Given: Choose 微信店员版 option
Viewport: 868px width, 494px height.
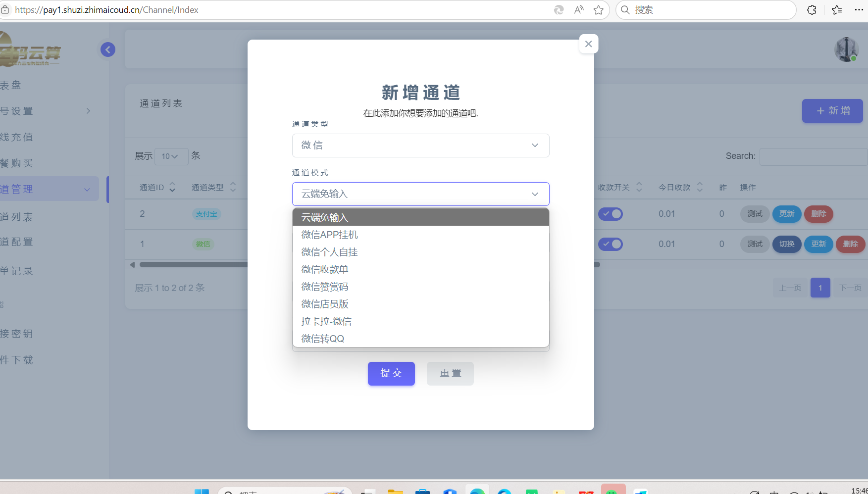Looking at the screenshot, I should [x=420, y=304].
